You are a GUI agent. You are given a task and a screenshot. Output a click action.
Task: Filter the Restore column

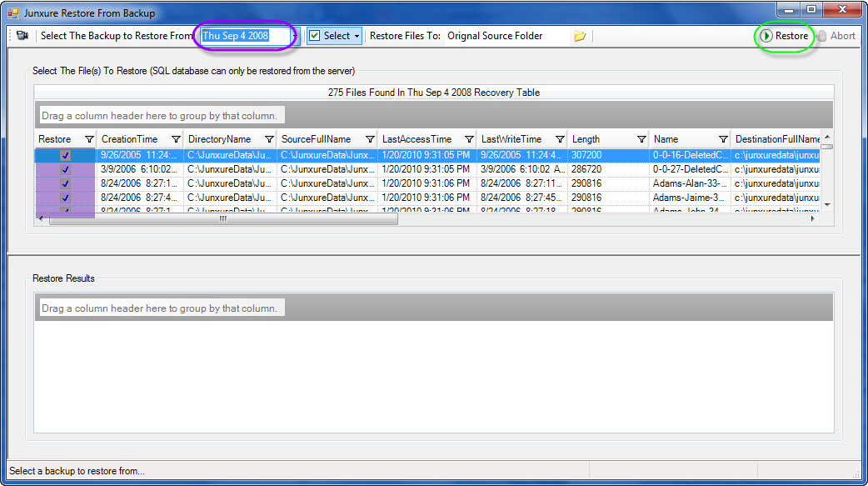[x=89, y=139]
